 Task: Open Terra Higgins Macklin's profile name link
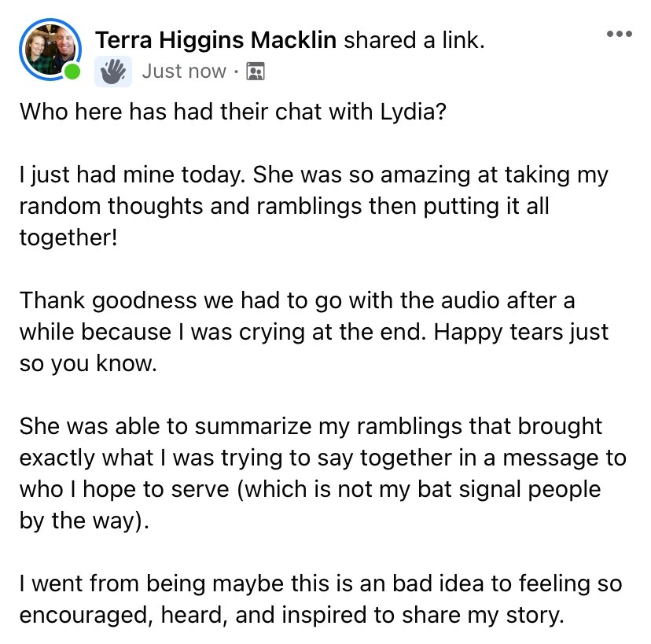click(x=215, y=40)
